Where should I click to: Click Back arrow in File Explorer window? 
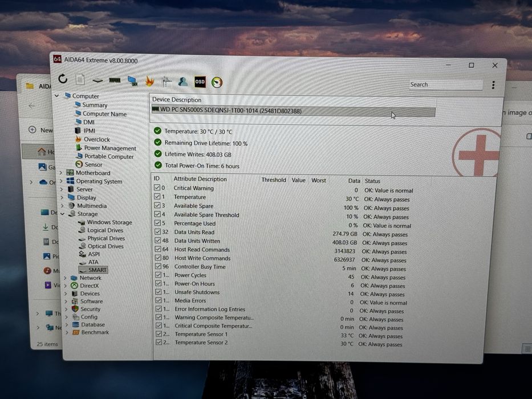(x=32, y=106)
